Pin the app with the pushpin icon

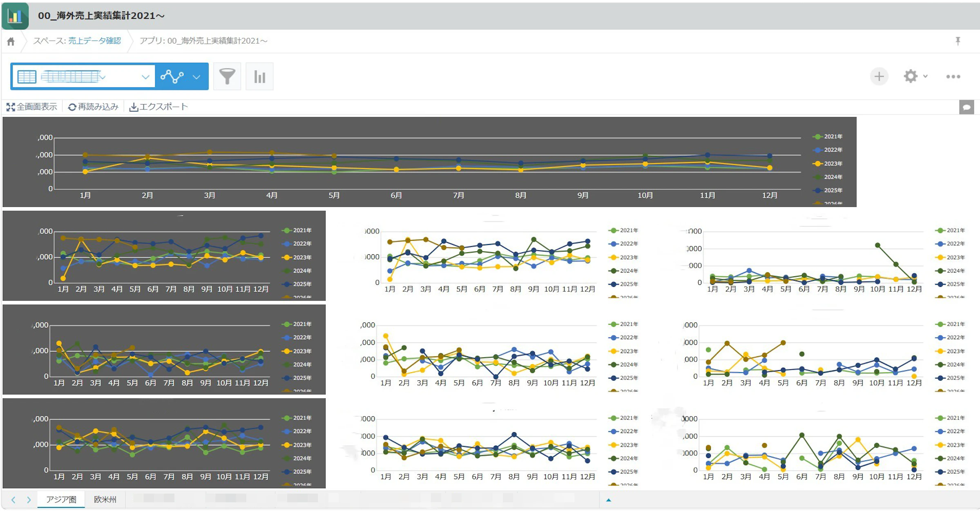[x=958, y=41]
